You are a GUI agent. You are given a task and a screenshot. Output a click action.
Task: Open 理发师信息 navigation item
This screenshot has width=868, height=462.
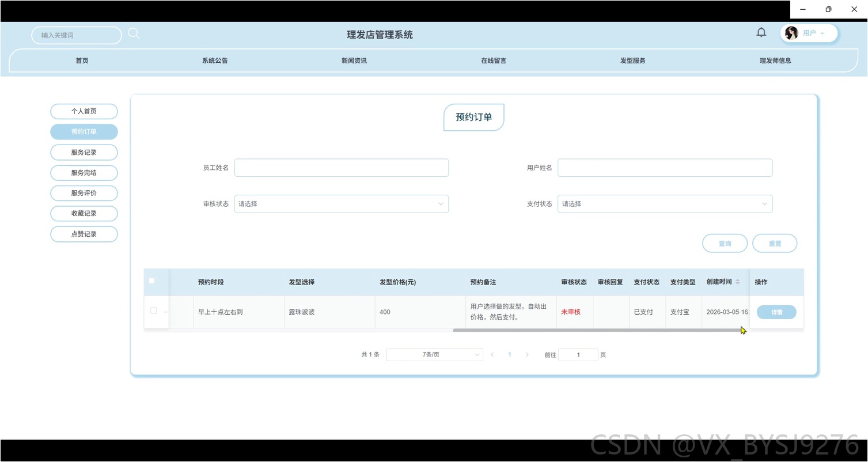pyautogui.click(x=775, y=60)
